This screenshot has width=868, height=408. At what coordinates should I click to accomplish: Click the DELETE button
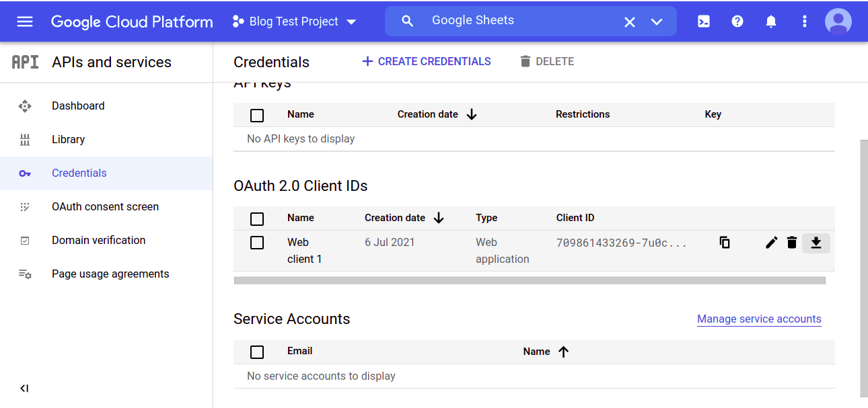tap(546, 61)
